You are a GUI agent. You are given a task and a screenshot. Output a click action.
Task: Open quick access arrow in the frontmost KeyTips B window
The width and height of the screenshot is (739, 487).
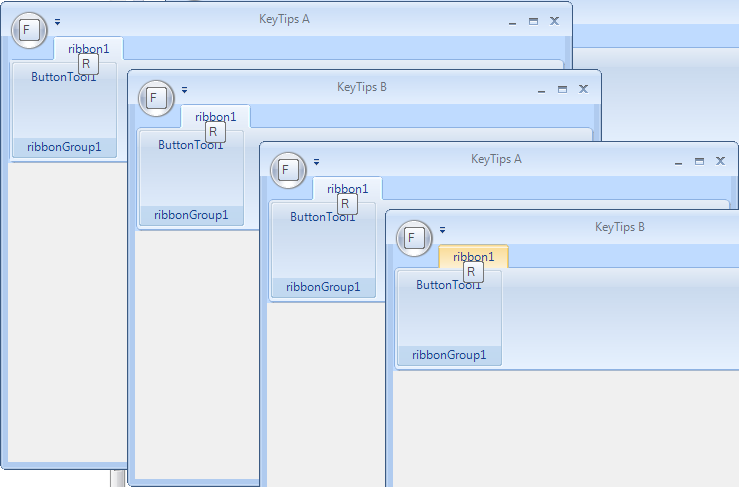point(443,230)
